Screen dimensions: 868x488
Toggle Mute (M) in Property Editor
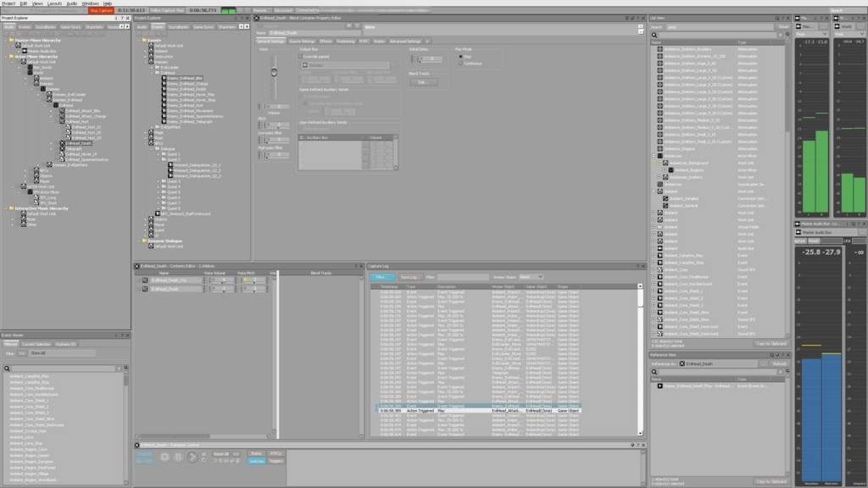pos(349,25)
